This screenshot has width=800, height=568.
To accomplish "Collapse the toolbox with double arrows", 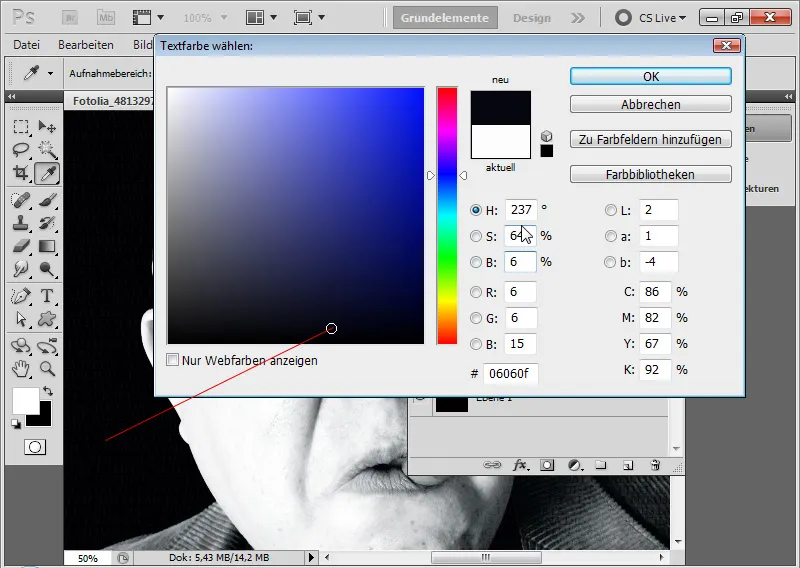I will [x=12, y=96].
